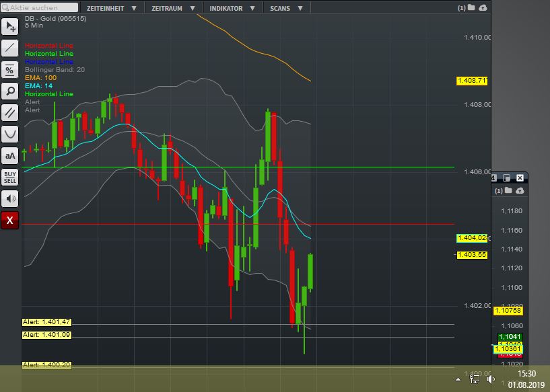550x392 pixels.
Task: Open the SCANS dropdown
Action: pyautogui.click(x=281, y=8)
